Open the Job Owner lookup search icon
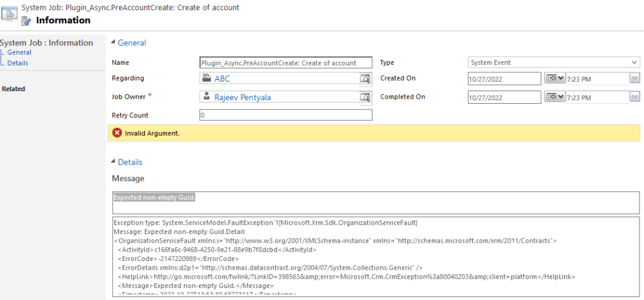Image resolution: width=644 pixels, height=300 pixels. click(364, 97)
